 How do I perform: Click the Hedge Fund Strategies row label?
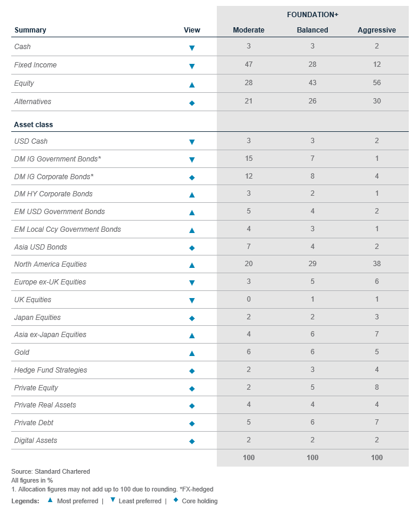tap(50, 370)
